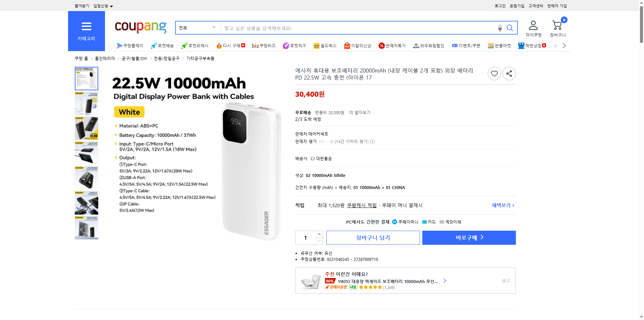Select the 로켓배송 rocket delivery icon
This screenshot has height=320, width=644.
tap(153, 46)
